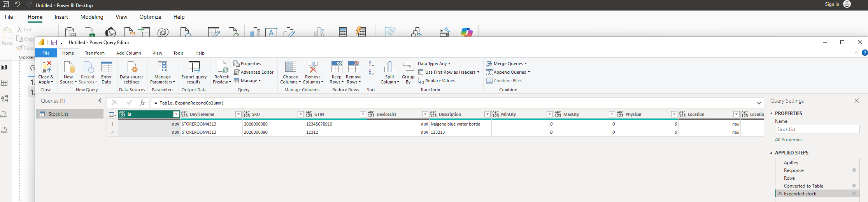Open query Properties in ribbon
The image size is (868, 202).
click(247, 64)
